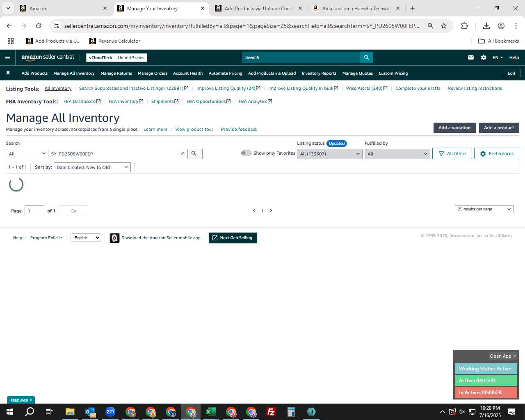This screenshot has height=420, width=525.
Task: Open Search Suppressed and Inactive Listings link
Action: 134,88
